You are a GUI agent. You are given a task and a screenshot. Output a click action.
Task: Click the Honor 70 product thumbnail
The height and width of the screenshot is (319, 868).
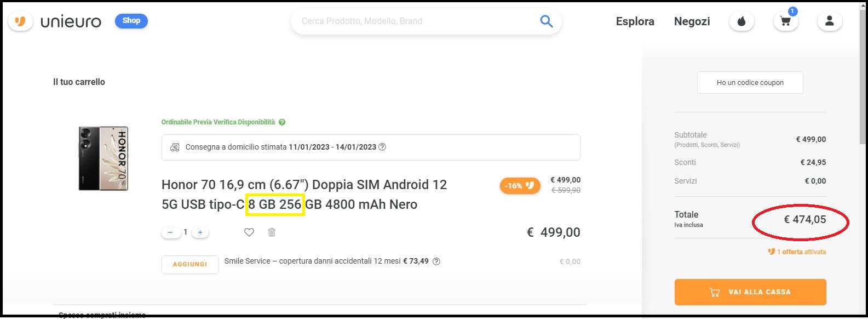tap(104, 158)
